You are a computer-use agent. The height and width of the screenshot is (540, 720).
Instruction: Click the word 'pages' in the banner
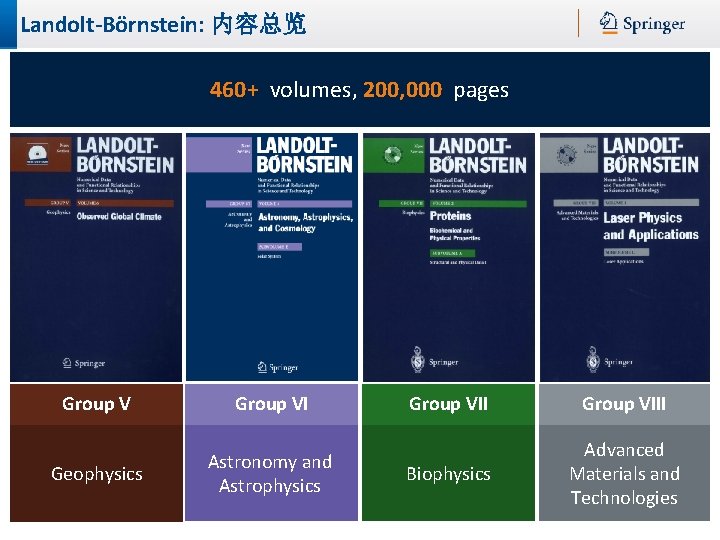[481, 91]
